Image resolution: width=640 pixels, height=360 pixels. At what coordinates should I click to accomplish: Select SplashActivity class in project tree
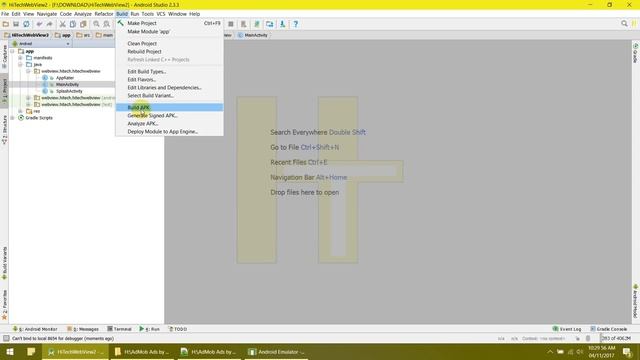point(69,91)
